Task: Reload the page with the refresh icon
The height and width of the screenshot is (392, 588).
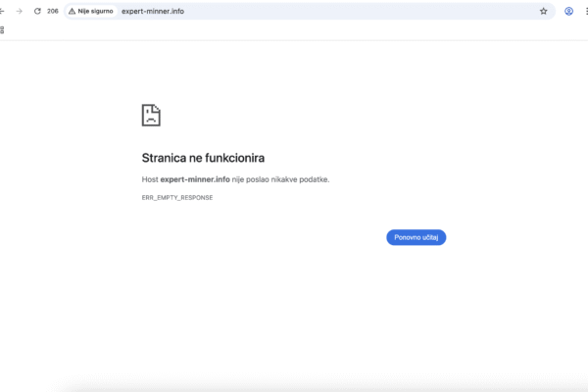Action: click(x=37, y=11)
